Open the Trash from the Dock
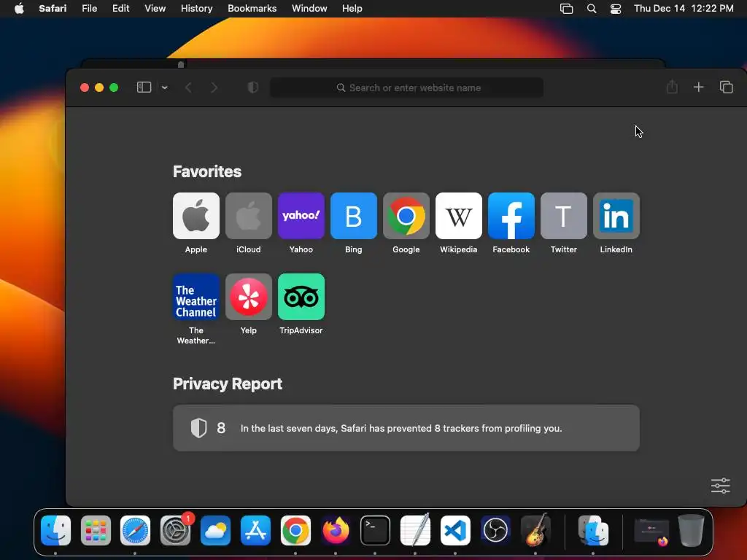Screen dimensions: 747x560 [691, 531]
